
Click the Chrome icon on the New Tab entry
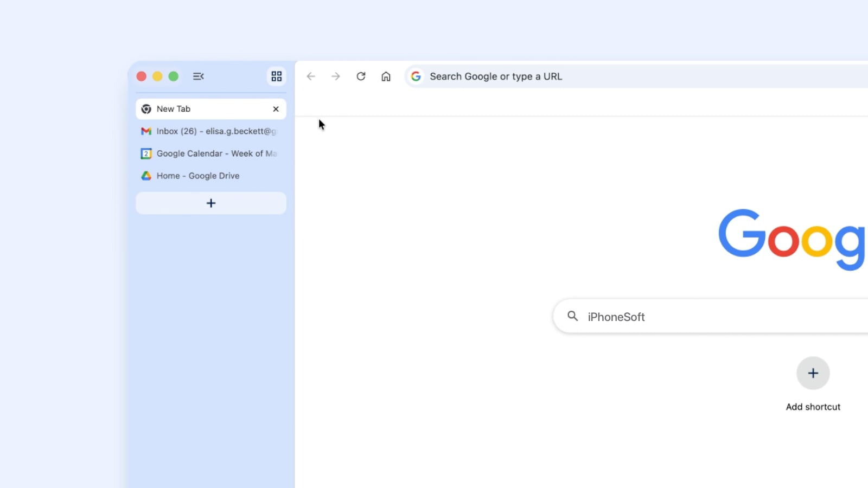[x=145, y=109]
